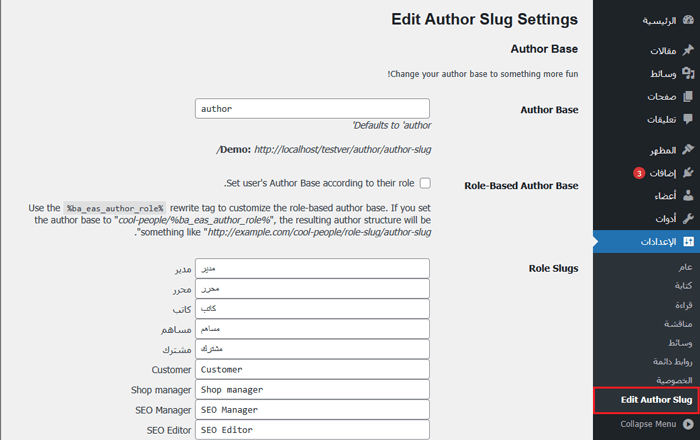Click the Author Base text field
The height and width of the screenshot is (440, 700).
[312, 108]
